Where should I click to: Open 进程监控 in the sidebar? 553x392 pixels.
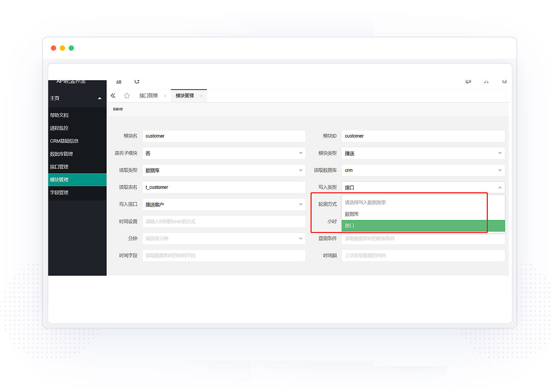point(77,128)
